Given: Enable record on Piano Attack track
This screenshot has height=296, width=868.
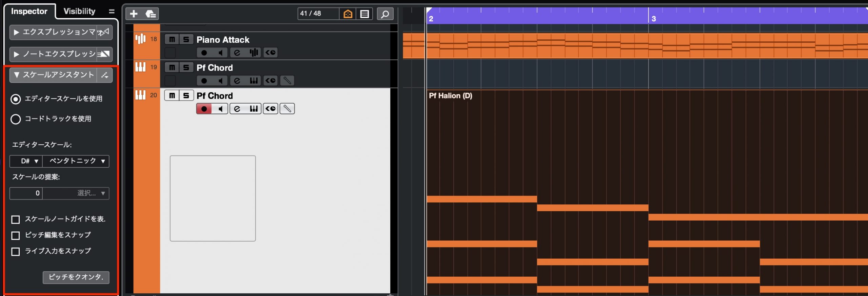Looking at the screenshot, I should pyautogui.click(x=204, y=53).
